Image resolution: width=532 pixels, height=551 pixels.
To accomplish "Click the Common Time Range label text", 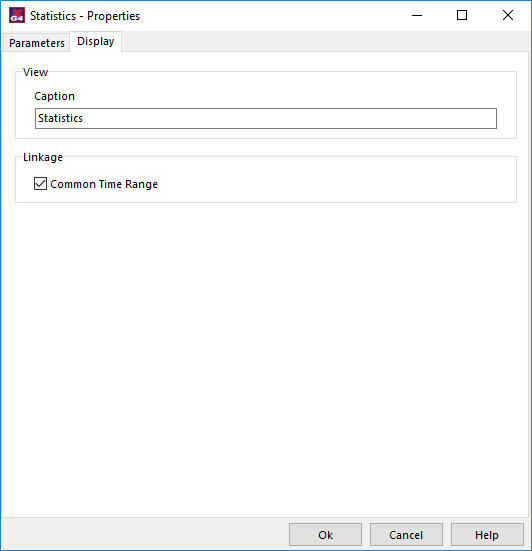I will coord(104,184).
